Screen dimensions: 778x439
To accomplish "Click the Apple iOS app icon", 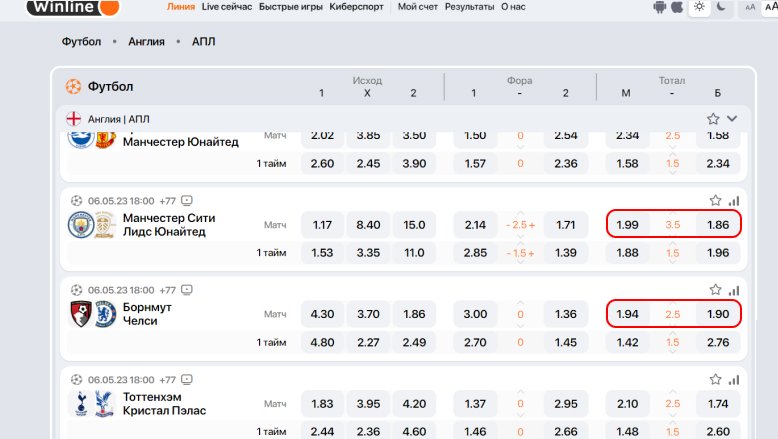I will [x=677, y=7].
